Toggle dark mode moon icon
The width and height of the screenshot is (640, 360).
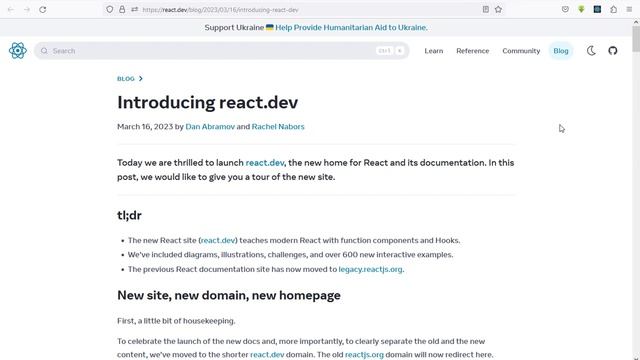pyautogui.click(x=591, y=51)
